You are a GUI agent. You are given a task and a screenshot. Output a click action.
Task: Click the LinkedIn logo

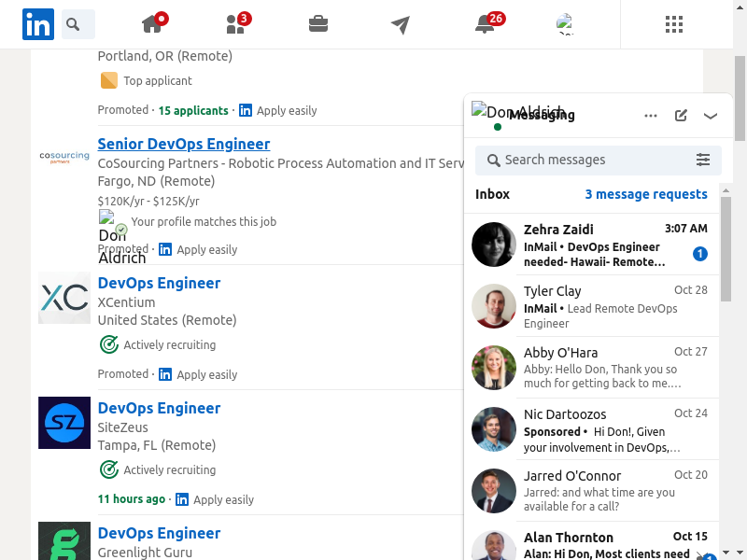[38, 24]
